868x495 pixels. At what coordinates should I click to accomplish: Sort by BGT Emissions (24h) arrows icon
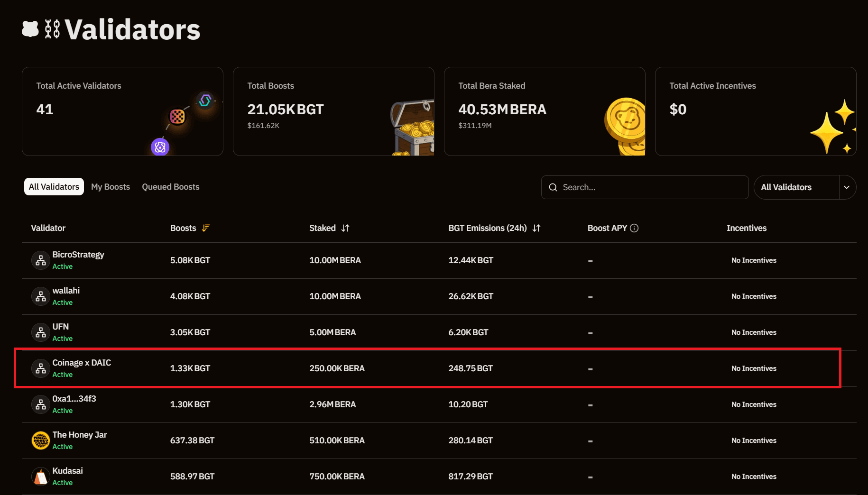coord(536,228)
